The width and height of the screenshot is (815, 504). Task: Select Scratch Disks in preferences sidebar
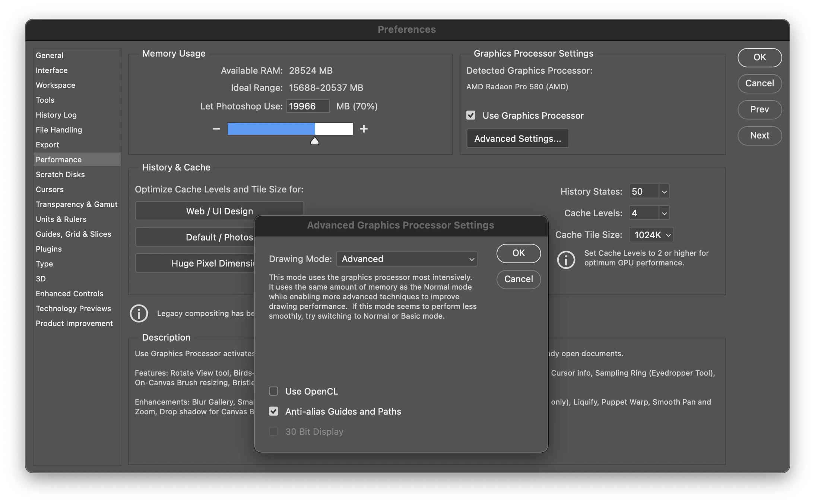point(60,175)
